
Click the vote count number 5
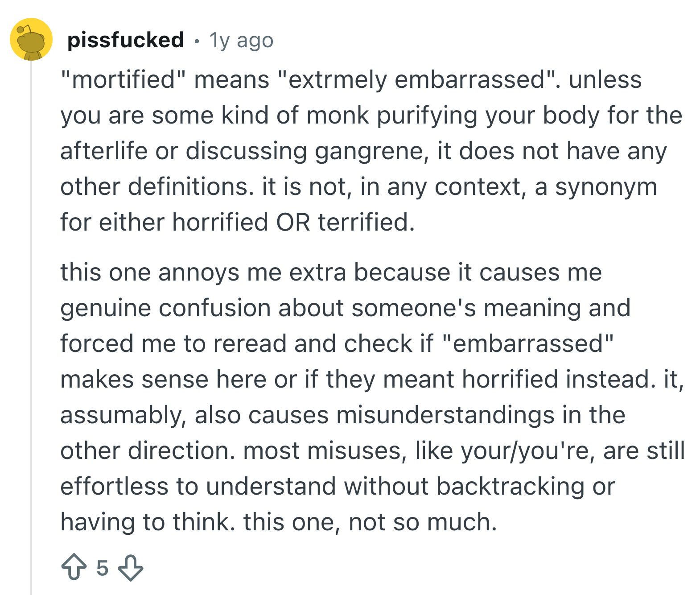coord(102,568)
